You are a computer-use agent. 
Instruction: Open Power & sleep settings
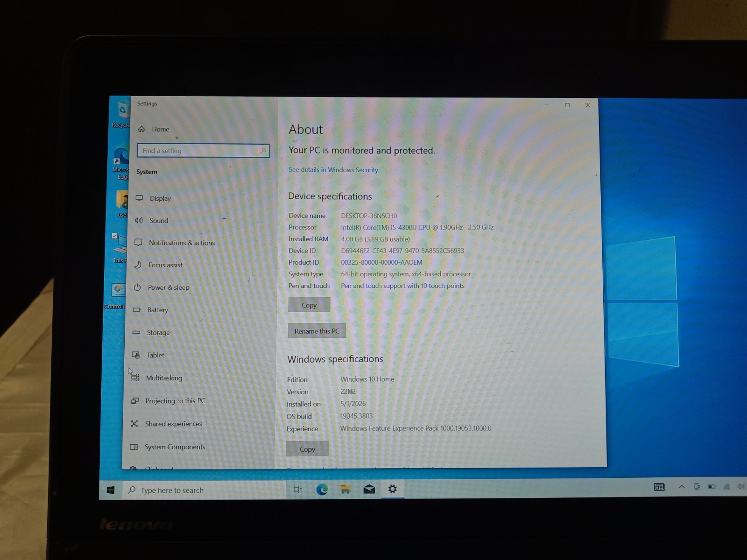169,287
